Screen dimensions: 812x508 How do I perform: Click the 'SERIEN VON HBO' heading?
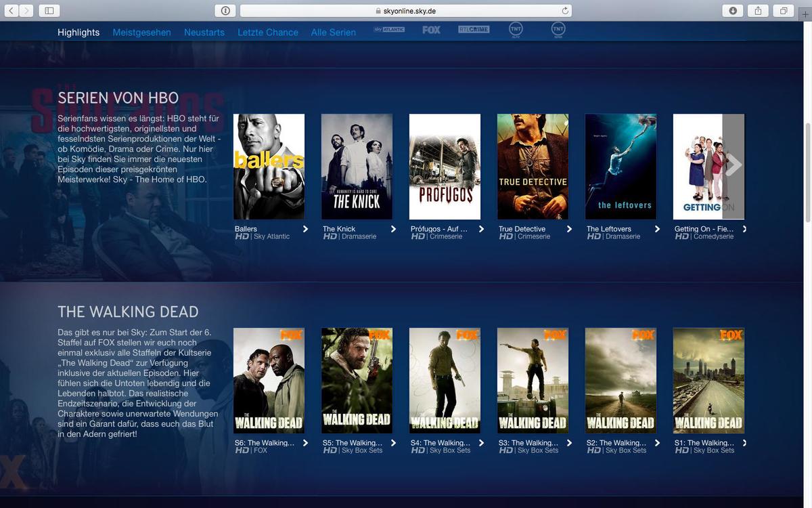click(x=118, y=98)
